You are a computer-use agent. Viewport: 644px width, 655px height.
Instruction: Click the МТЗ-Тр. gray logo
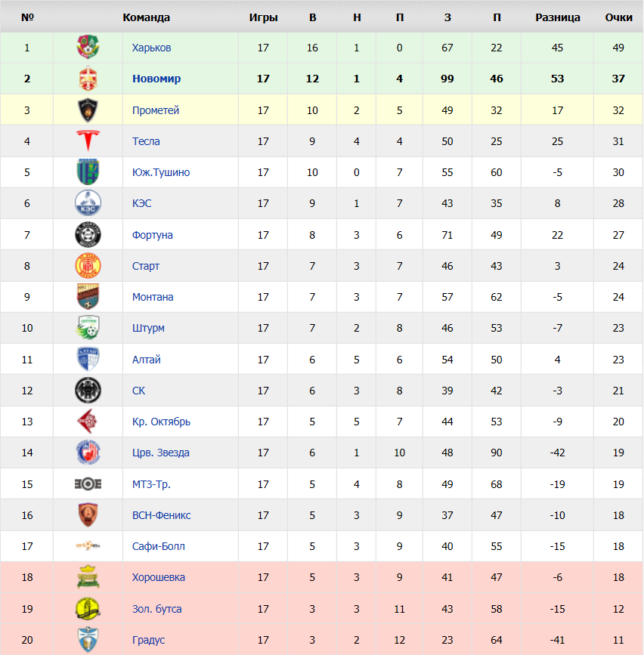tap(88, 484)
